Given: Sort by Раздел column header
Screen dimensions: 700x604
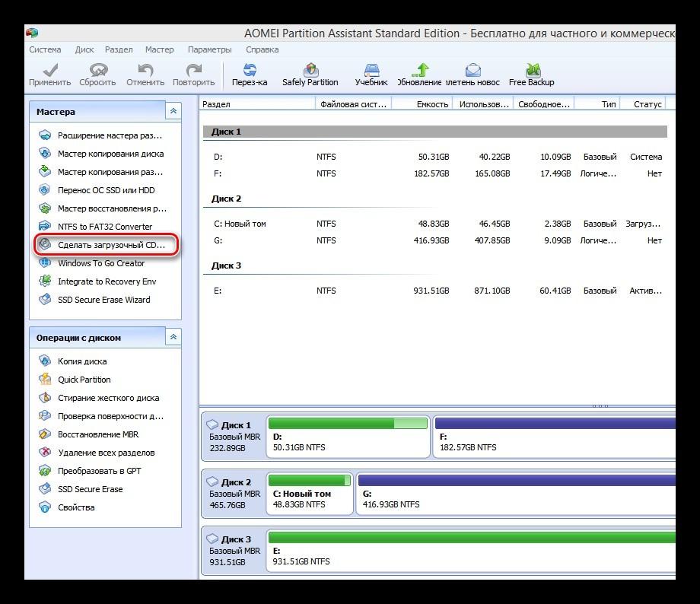Looking at the screenshot, I should (x=258, y=104).
